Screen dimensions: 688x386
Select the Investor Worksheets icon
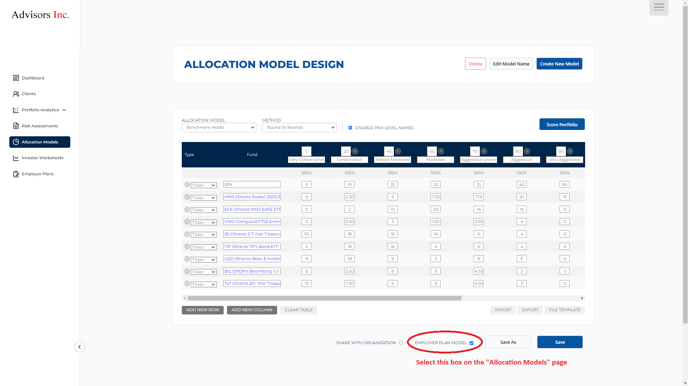click(x=16, y=158)
